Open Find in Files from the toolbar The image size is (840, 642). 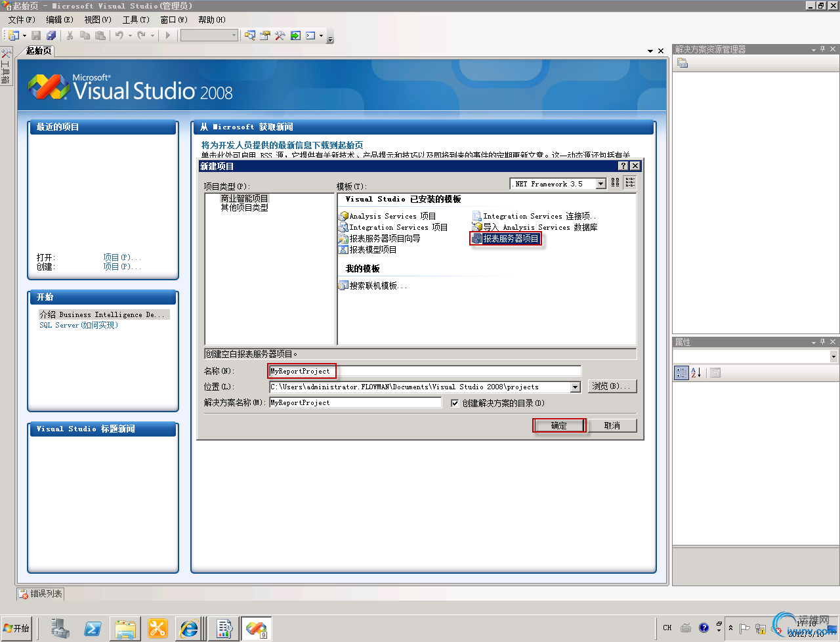(x=250, y=35)
